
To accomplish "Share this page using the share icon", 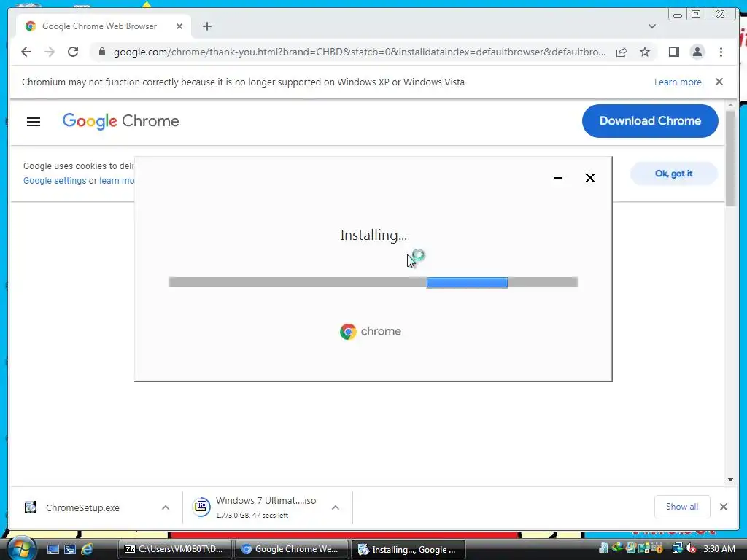I will [x=622, y=52].
